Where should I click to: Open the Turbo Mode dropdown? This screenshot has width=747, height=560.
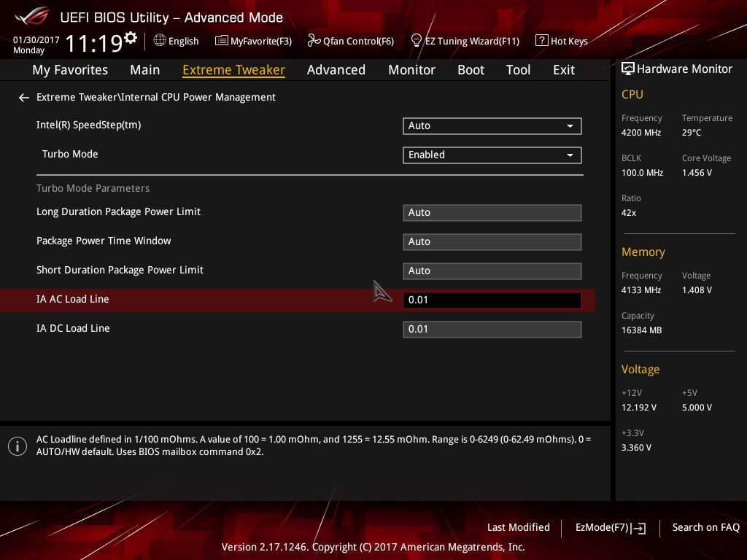point(492,155)
